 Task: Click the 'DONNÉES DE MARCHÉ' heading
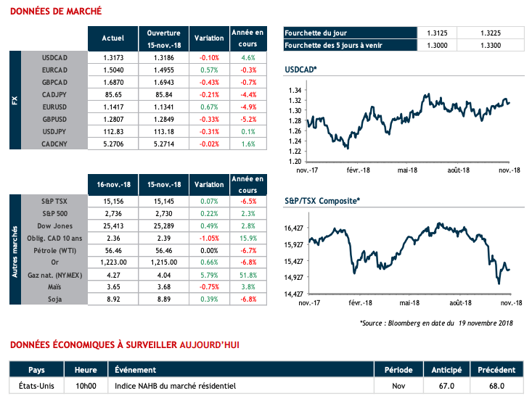(x=55, y=12)
